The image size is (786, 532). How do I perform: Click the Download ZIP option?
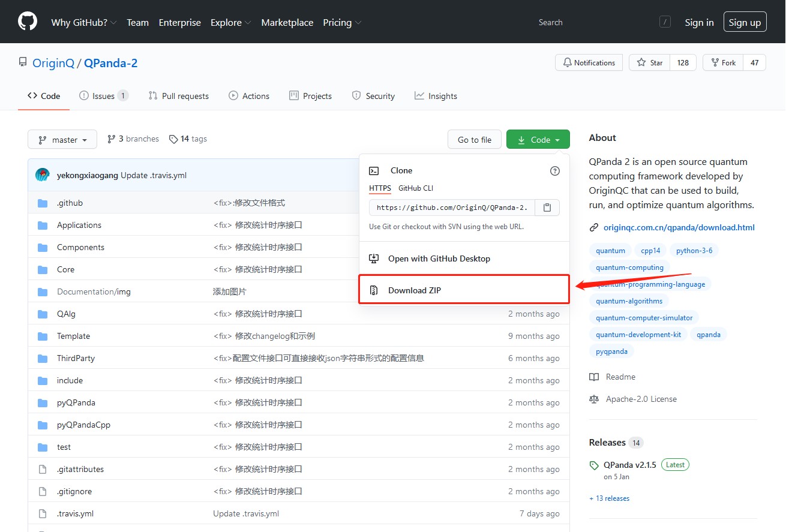(464, 290)
